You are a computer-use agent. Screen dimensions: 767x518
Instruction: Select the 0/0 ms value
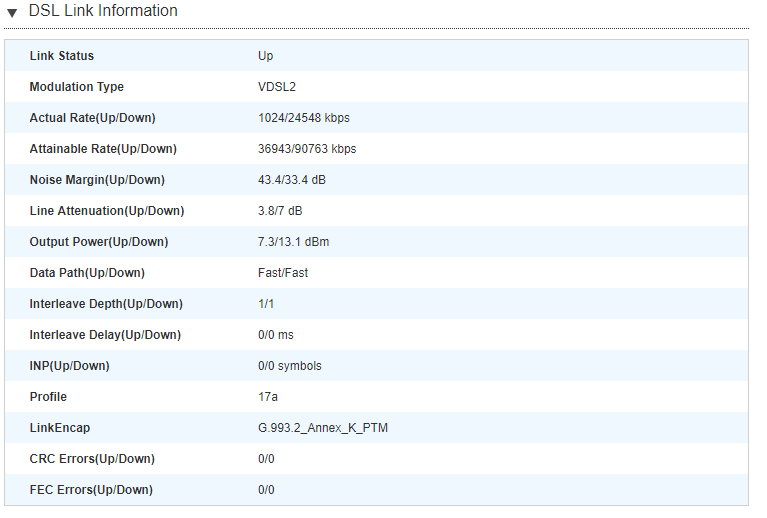click(276, 335)
